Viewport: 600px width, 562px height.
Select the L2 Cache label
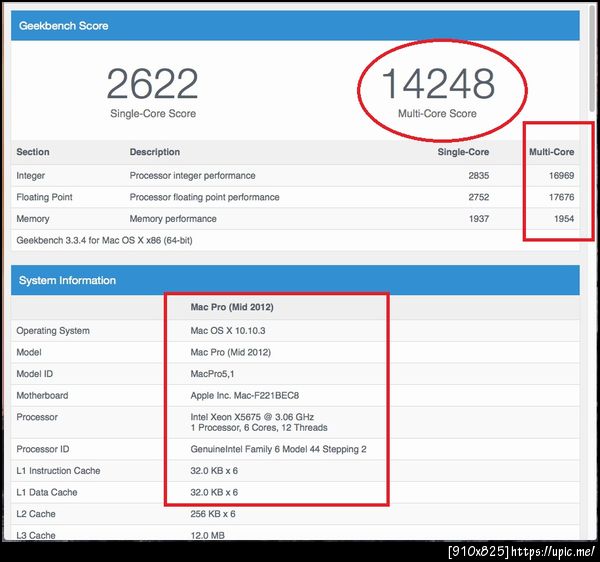(x=36, y=514)
